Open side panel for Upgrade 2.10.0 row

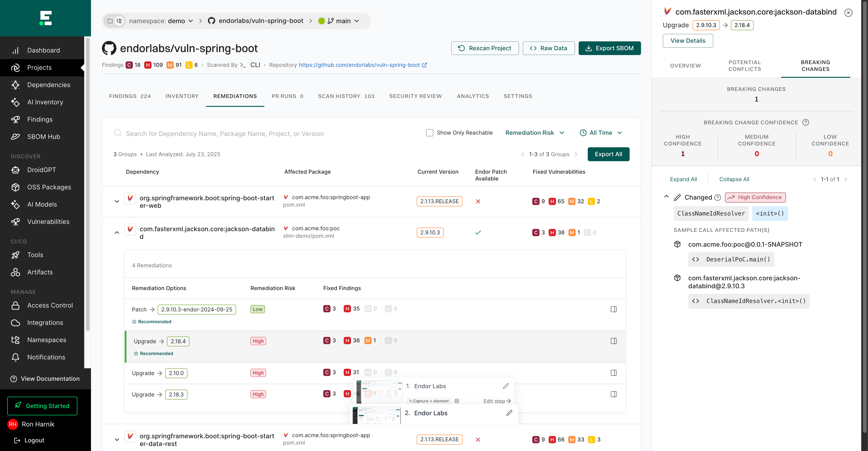[613, 373]
